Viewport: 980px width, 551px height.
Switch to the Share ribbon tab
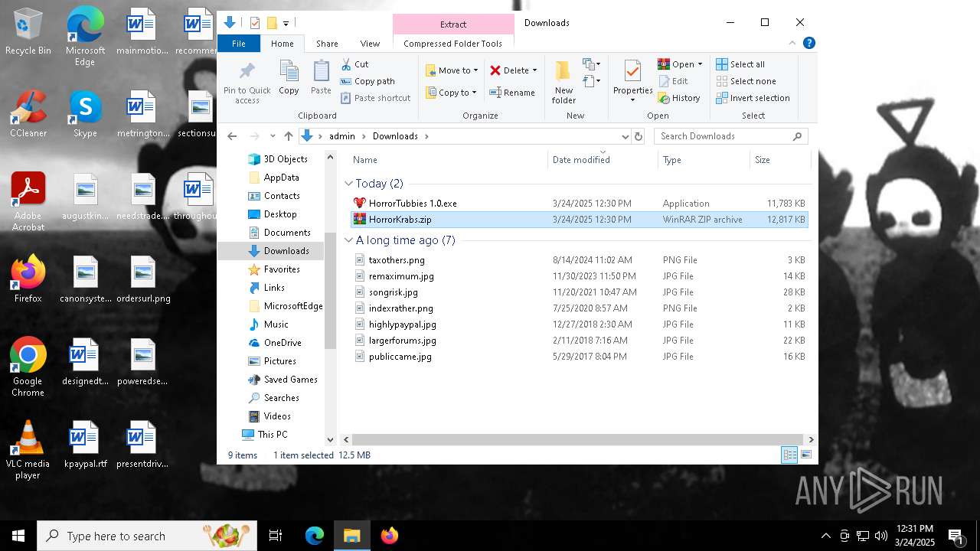pyautogui.click(x=327, y=44)
